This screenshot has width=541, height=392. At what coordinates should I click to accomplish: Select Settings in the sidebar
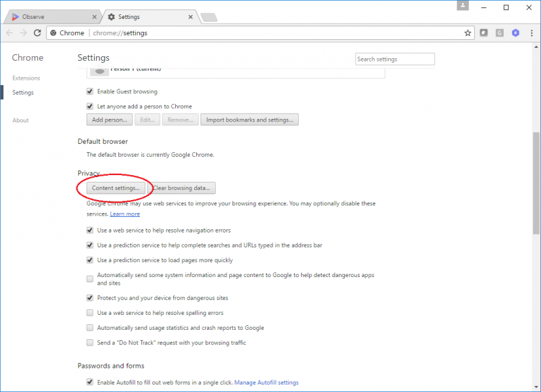[x=23, y=93]
